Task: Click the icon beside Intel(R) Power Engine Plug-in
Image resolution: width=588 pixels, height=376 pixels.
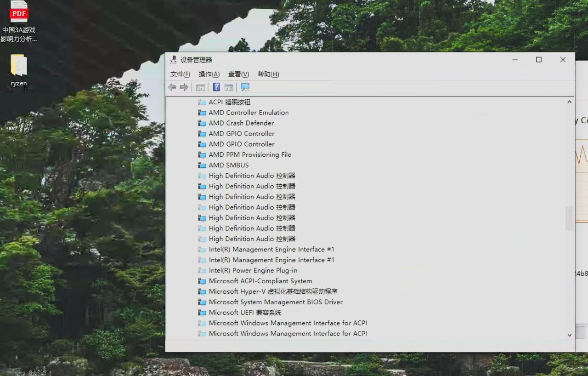Action: tap(202, 271)
